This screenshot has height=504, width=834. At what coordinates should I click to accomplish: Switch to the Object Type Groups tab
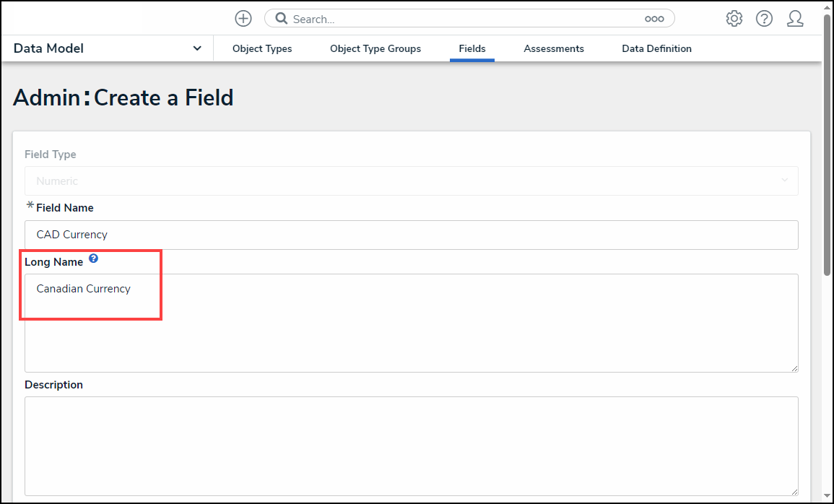pyautogui.click(x=375, y=48)
